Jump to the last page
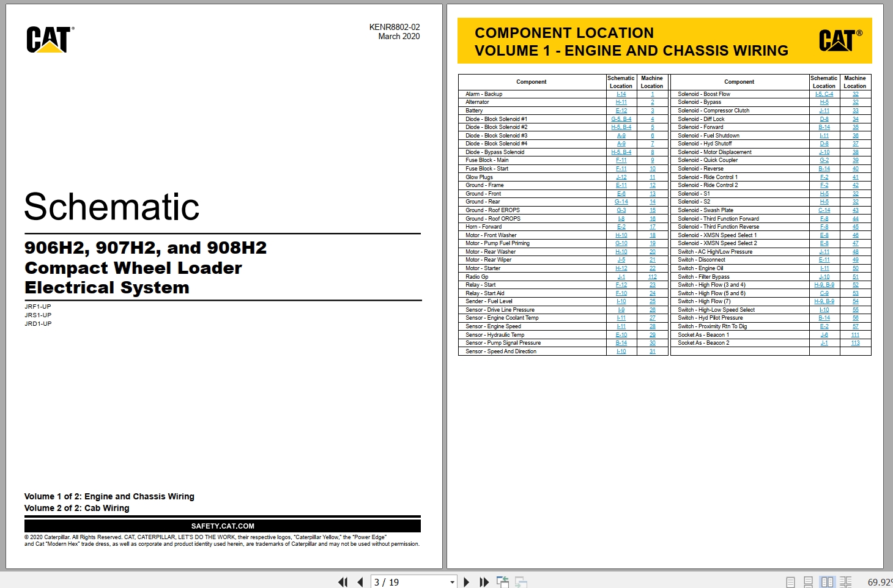The height and width of the screenshot is (588, 893). pos(484,582)
